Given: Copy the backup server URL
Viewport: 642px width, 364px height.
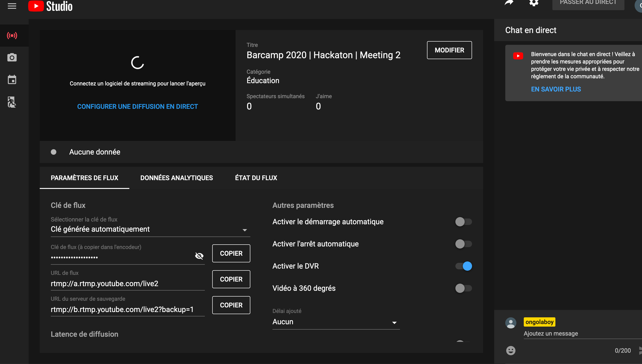Looking at the screenshot, I should pos(231,305).
